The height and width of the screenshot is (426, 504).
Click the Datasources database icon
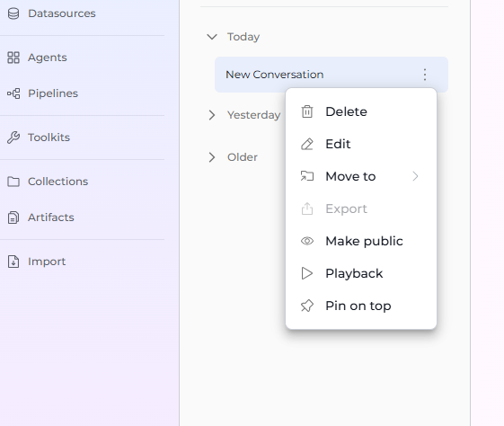pyautogui.click(x=13, y=13)
